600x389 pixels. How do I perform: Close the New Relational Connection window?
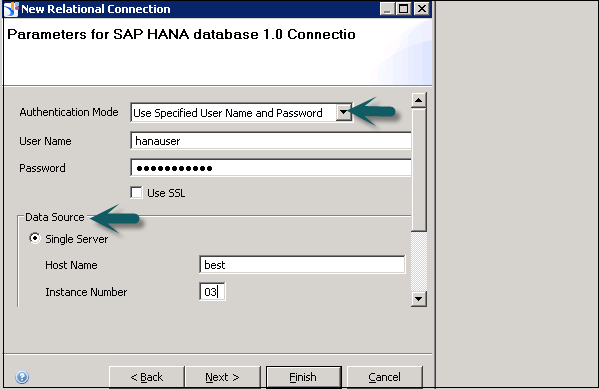click(421, 8)
